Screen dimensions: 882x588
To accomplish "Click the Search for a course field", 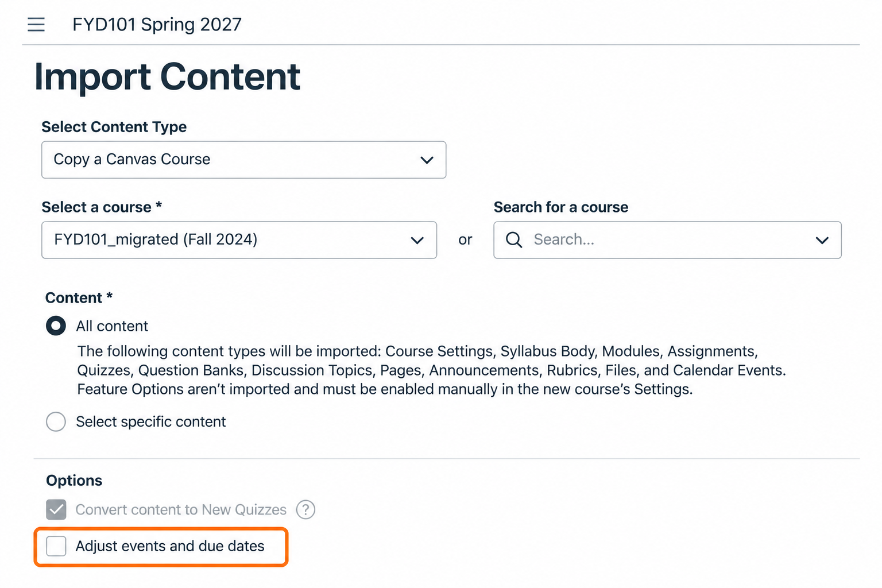I will 667,240.
